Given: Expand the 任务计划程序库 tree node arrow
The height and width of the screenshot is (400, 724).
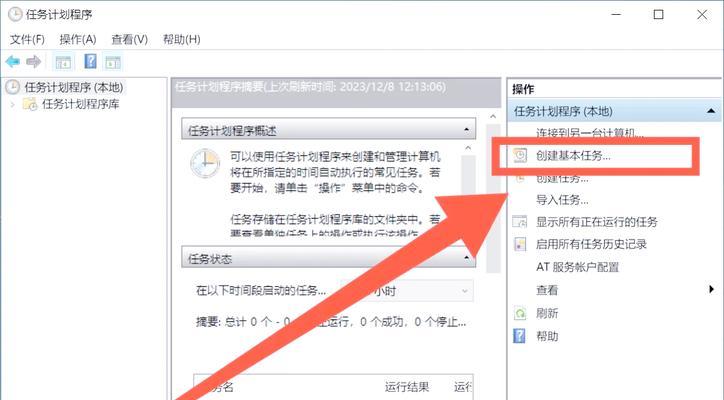Looking at the screenshot, I should click(12, 104).
